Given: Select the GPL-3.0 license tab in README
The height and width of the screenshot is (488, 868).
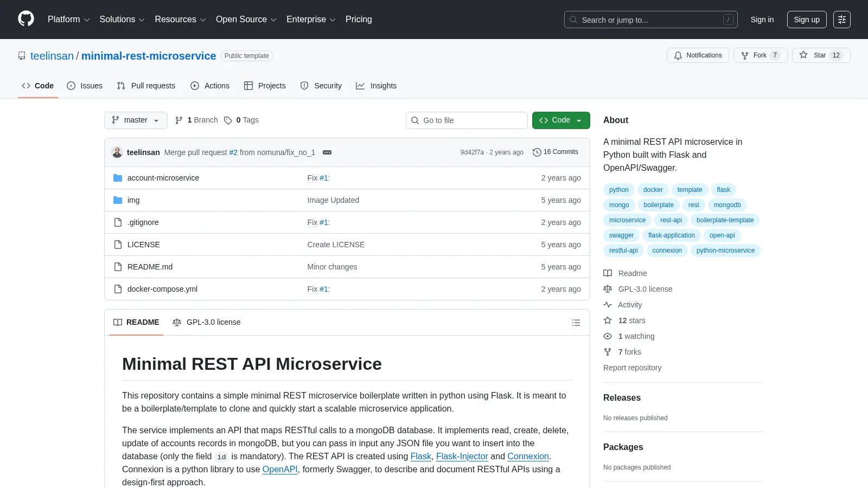Looking at the screenshot, I should (x=207, y=323).
